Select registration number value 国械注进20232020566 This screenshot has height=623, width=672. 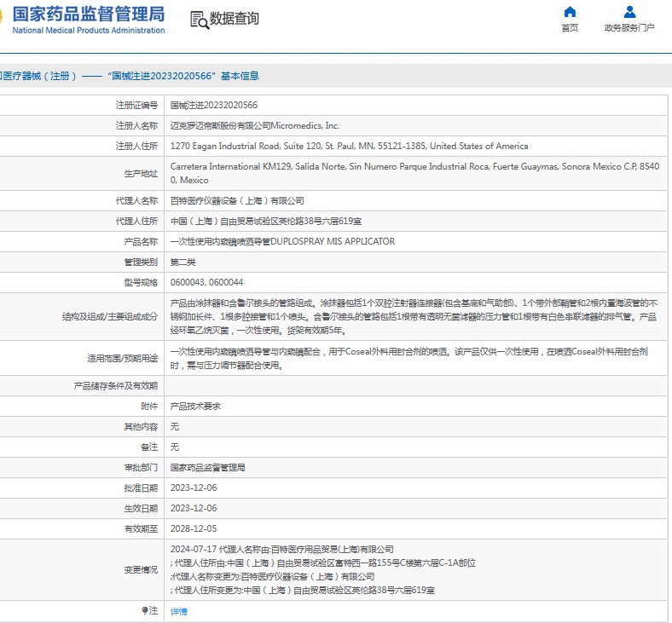tap(214, 106)
